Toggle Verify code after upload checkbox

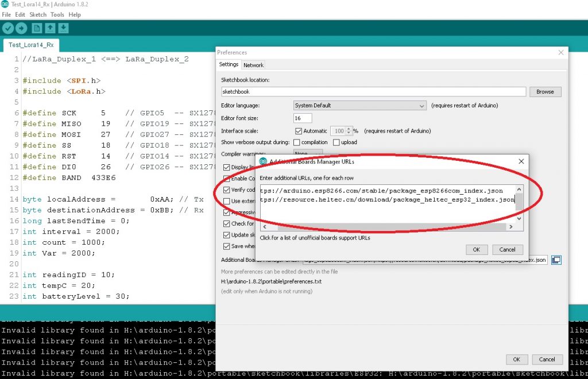click(226, 189)
